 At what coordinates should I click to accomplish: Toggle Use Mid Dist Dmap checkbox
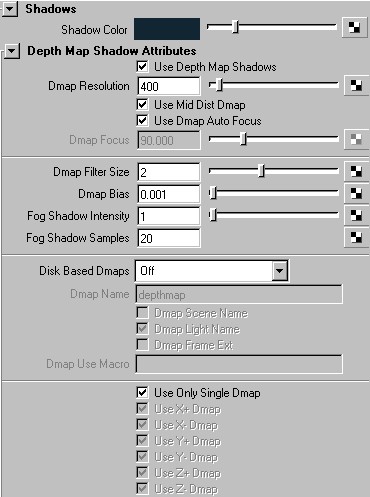[x=142, y=104]
